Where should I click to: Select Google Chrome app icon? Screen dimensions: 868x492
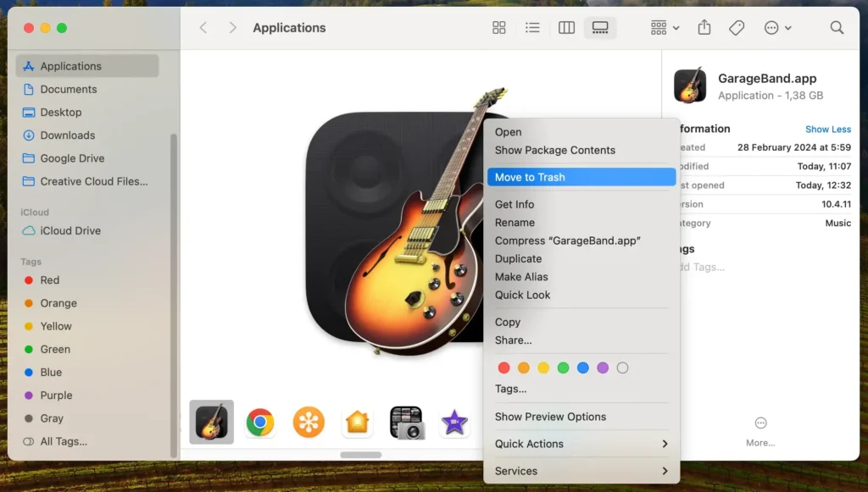(x=259, y=423)
